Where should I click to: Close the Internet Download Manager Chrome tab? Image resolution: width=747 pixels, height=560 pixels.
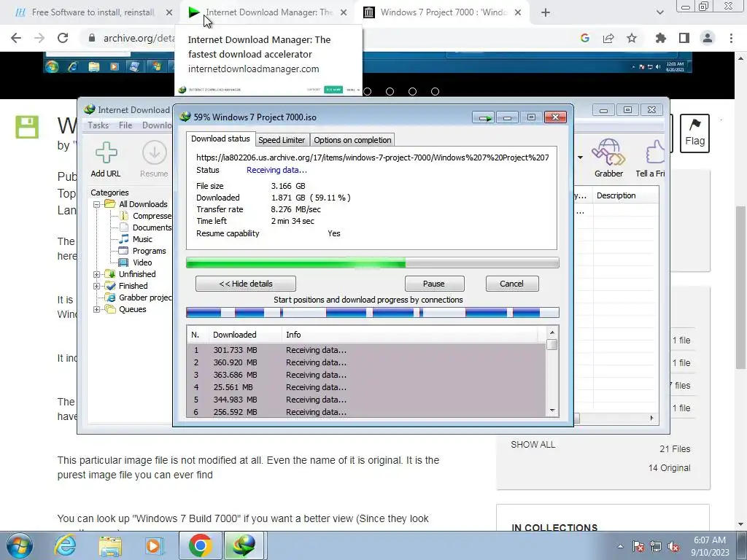pos(344,13)
